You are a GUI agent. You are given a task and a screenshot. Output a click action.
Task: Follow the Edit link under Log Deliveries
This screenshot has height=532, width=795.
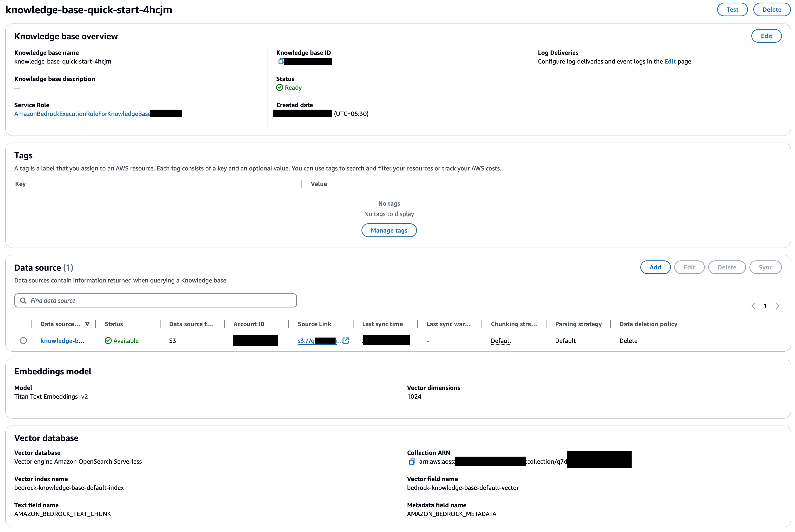click(670, 61)
